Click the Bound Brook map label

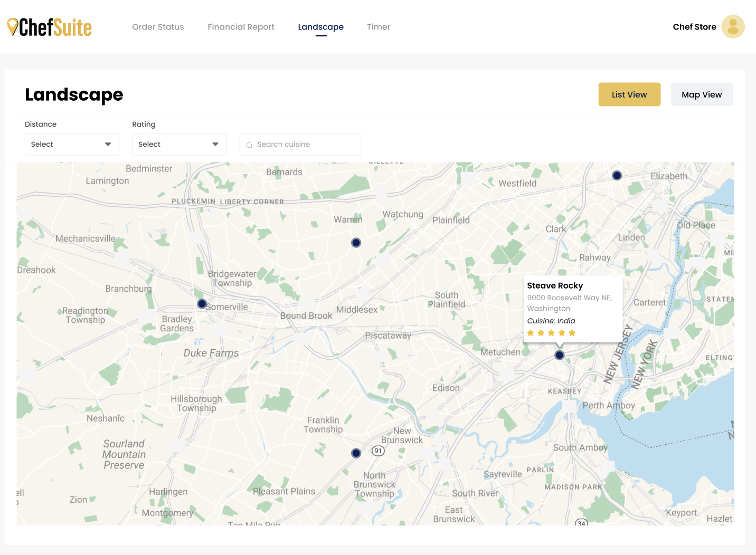[x=306, y=315]
